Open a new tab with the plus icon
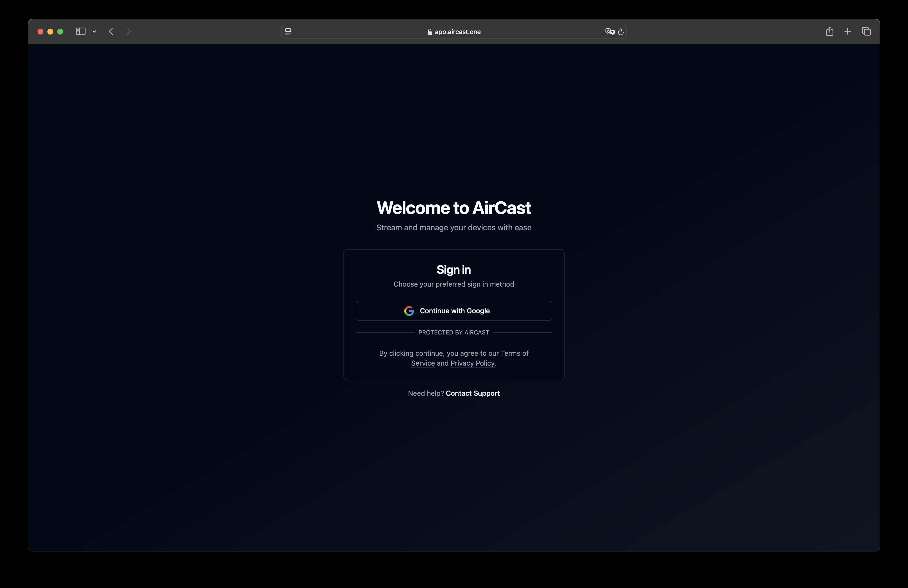Screen dimensions: 908x588 848,31
